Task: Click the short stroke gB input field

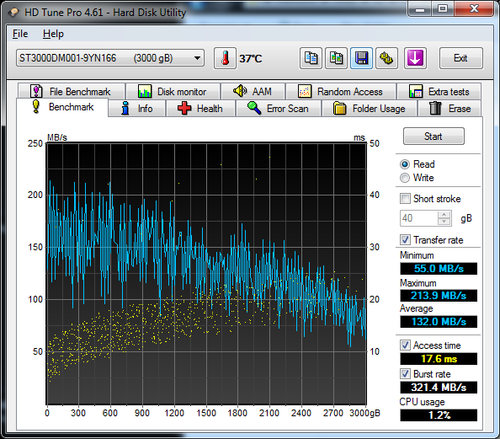Action: pos(419,218)
